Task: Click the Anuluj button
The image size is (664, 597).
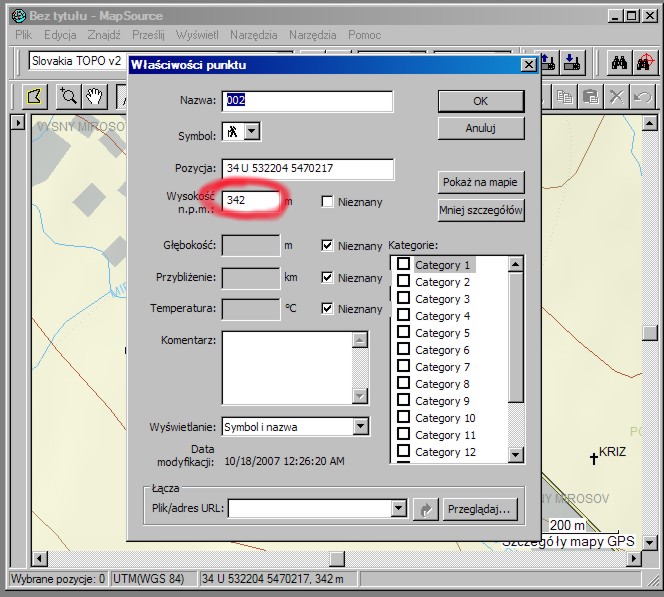Action: [481, 129]
